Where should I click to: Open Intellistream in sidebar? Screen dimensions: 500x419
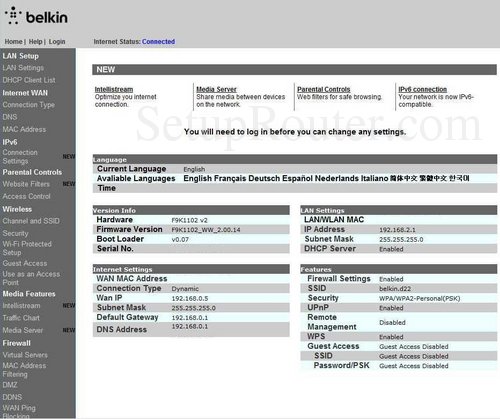point(21,306)
